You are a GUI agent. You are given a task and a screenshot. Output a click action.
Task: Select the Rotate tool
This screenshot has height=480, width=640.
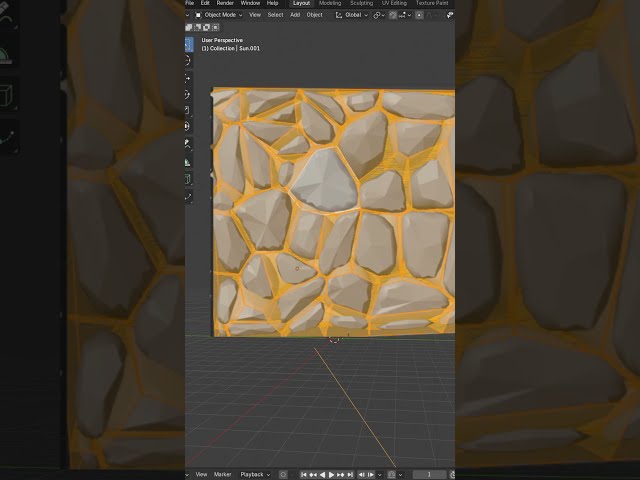(187, 95)
